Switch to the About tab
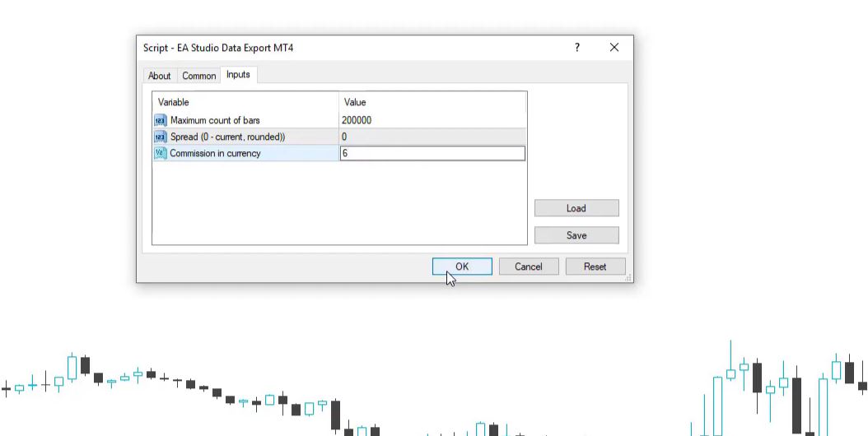868x436 pixels. tap(159, 76)
